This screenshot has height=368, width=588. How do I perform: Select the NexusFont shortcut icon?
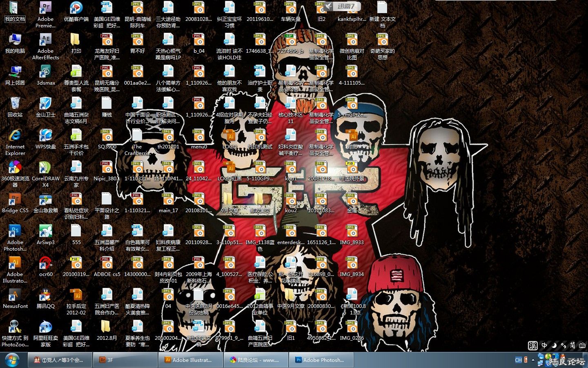pos(15,295)
